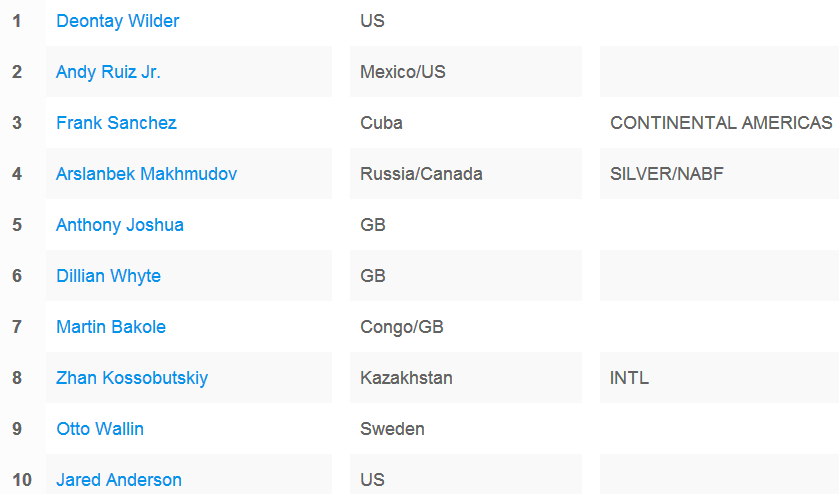The height and width of the screenshot is (494, 839).
Task: Select the Frank Sanchez name link
Action: [x=116, y=123]
